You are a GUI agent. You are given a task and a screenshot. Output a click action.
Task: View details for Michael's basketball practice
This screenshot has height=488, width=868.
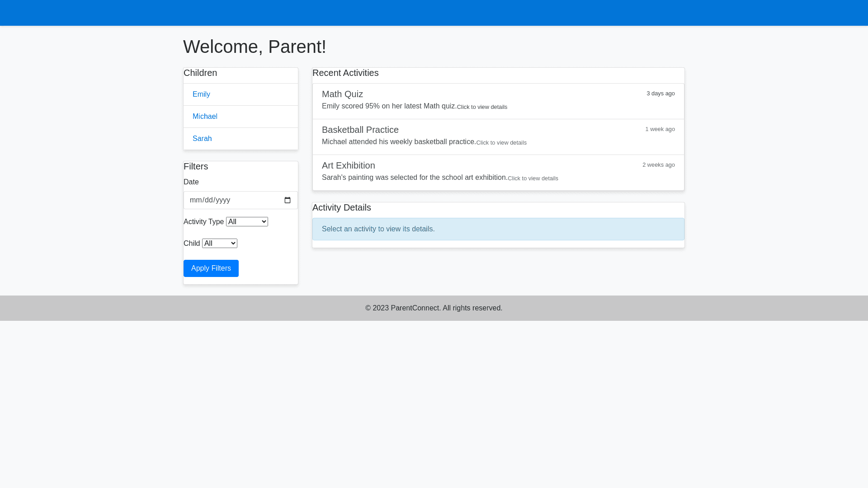coord(501,143)
